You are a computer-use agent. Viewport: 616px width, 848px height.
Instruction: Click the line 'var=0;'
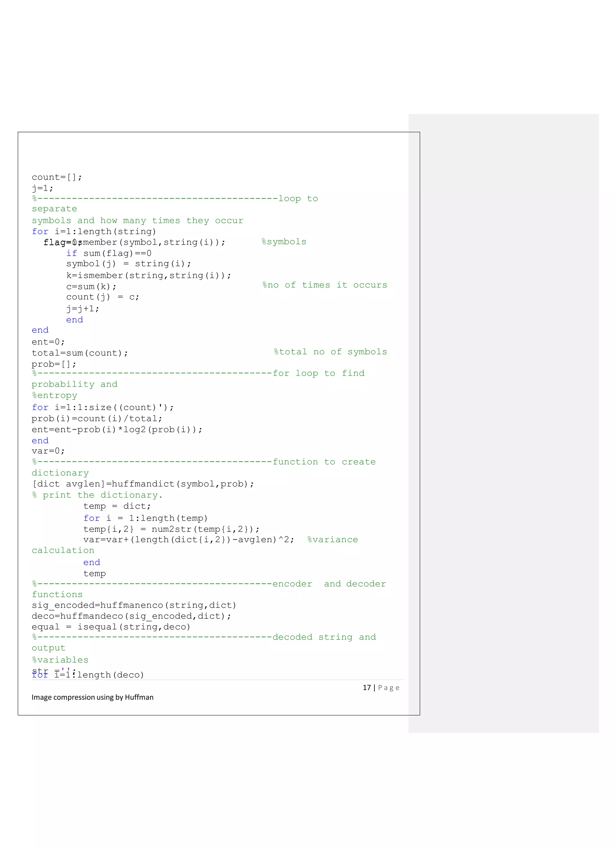click(48, 451)
